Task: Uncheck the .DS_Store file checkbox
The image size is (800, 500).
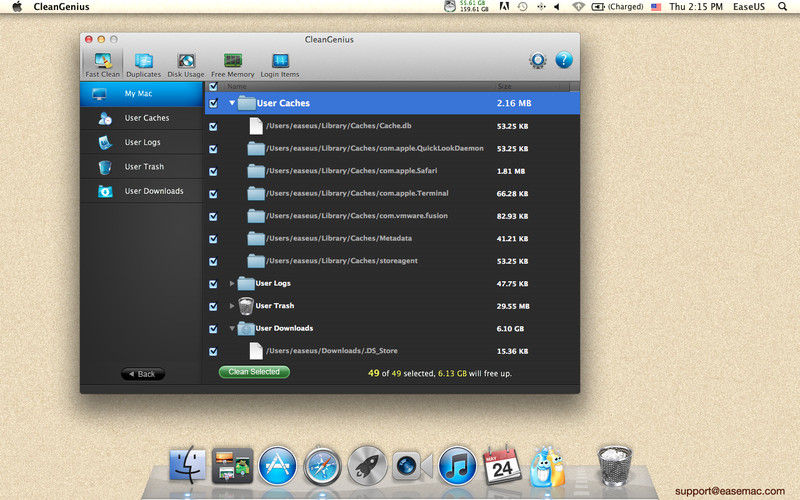Action: [x=213, y=351]
